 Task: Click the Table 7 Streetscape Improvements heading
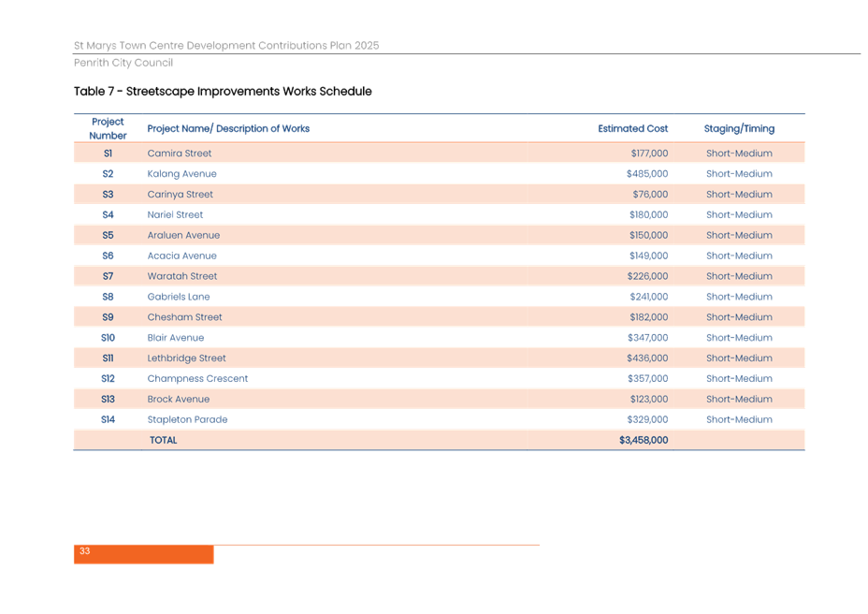point(223,92)
